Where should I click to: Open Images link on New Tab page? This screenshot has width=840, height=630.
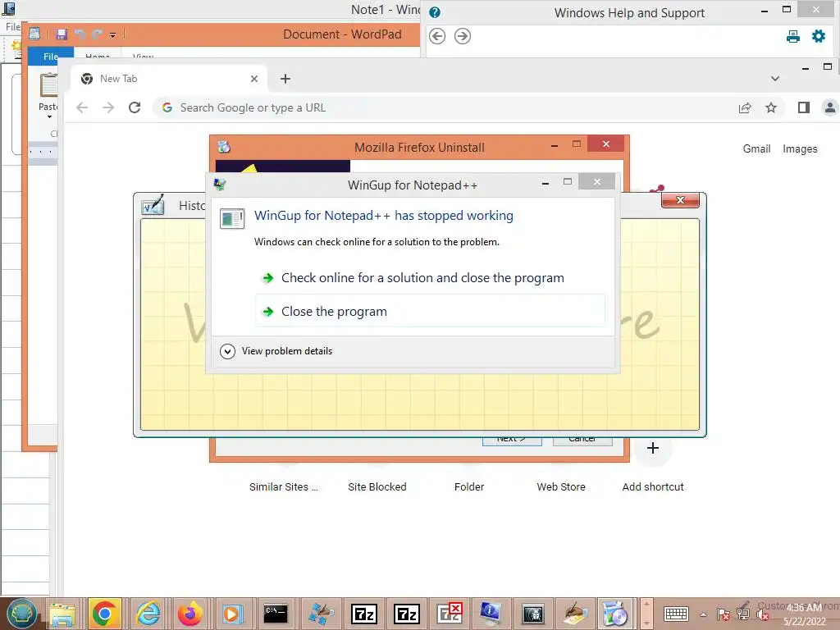point(800,149)
